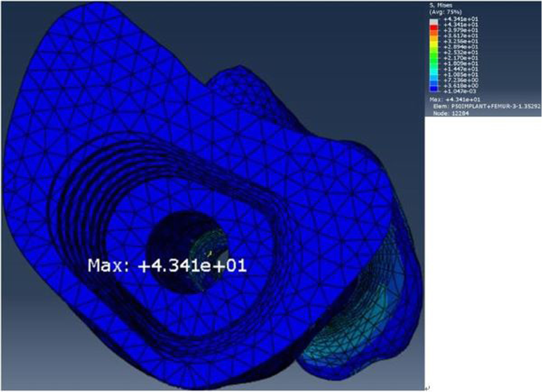
Task: Click the dark blue bottom legend band
Action: (434, 89)
